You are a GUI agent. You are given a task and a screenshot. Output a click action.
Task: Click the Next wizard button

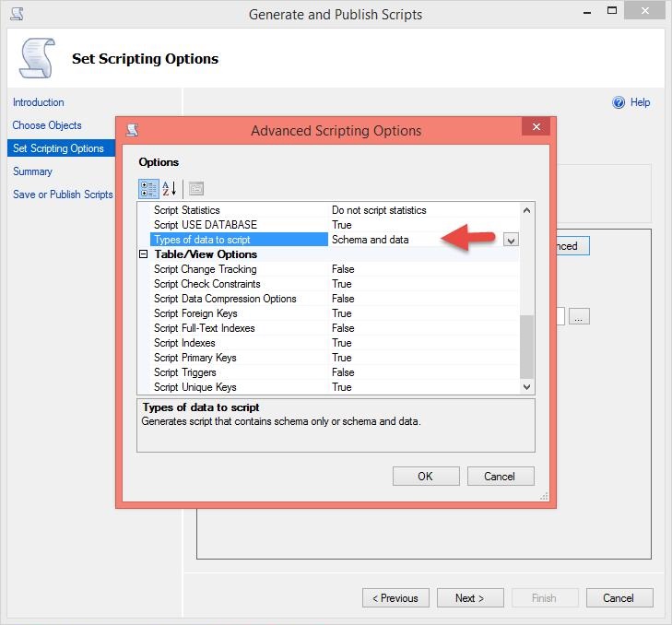tap(470, 598)
